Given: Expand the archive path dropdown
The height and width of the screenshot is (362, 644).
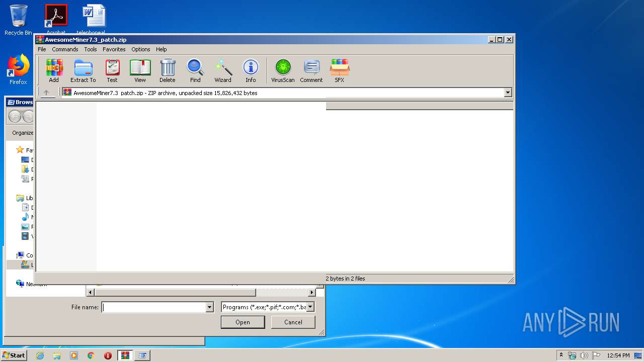Looking at the screenshot, I should (x=508, y=93).
